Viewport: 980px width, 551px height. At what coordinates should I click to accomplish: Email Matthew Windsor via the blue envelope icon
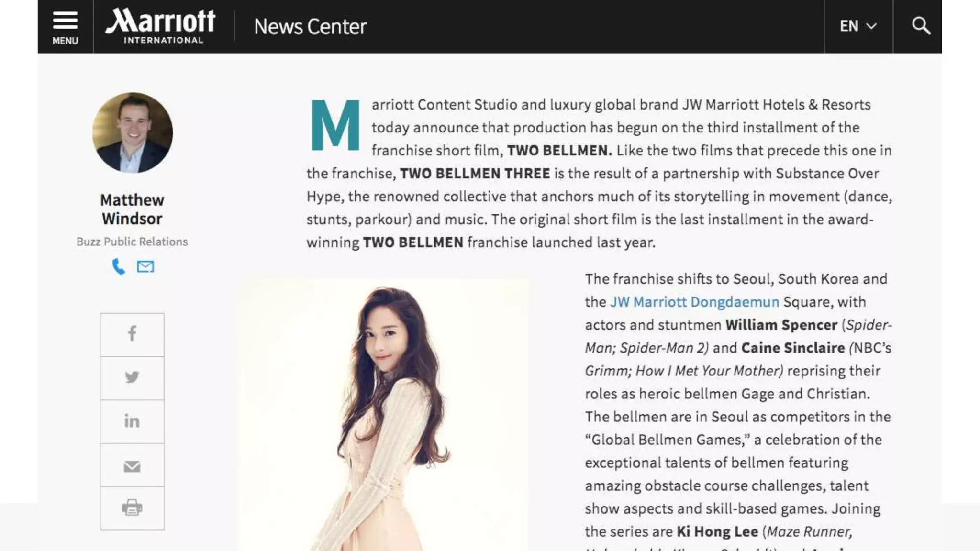tap(145, 266)
